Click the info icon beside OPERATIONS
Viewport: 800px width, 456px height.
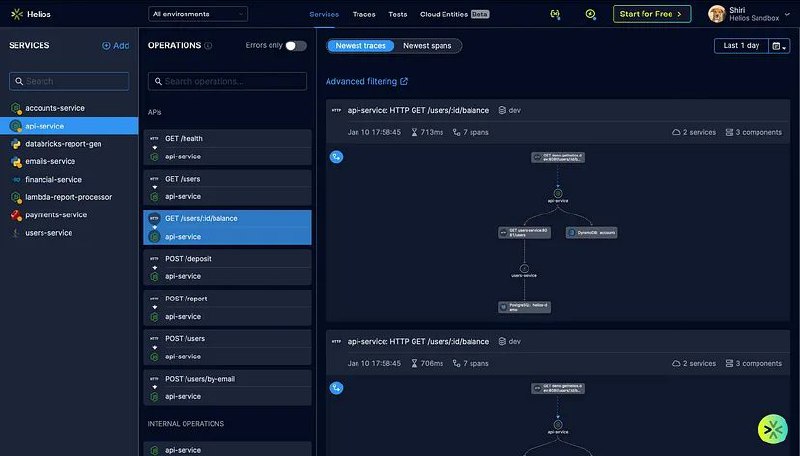(208, 46)
